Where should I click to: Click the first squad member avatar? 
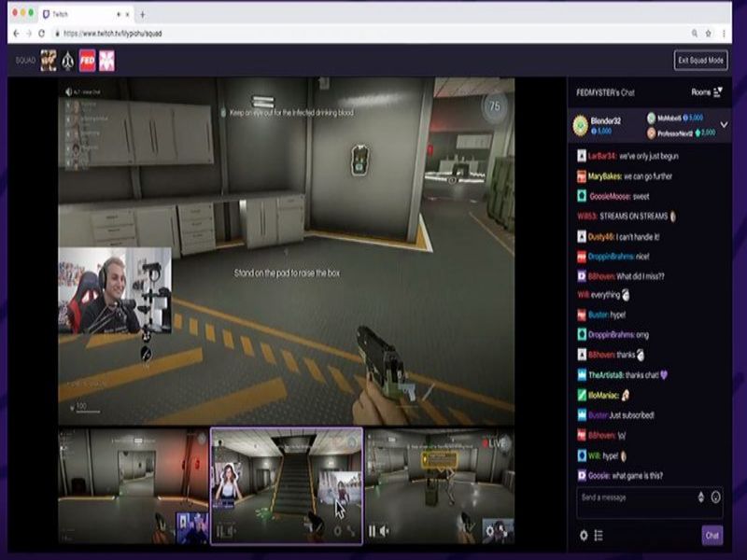click(x=48, y=61)
